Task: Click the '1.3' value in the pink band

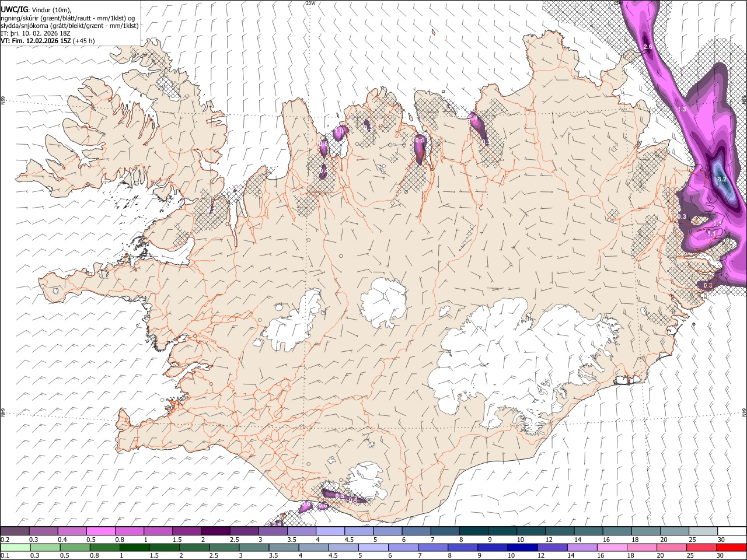Action: click(x=682, y=110)
